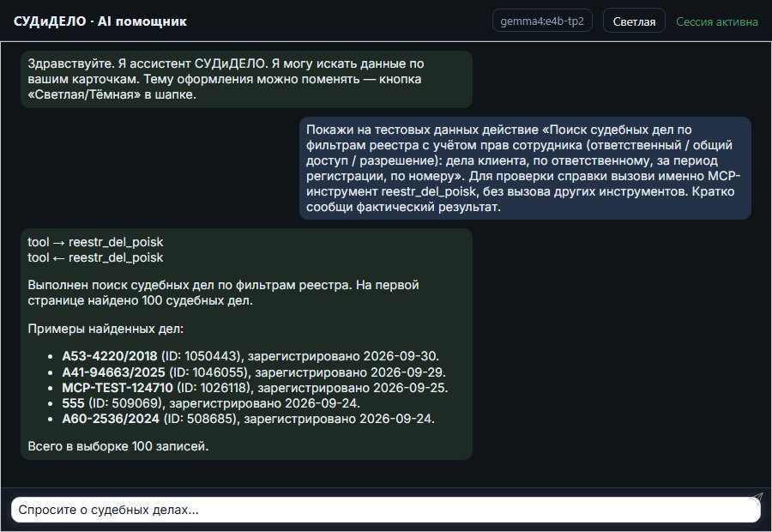The image size is (772, 532).
Task: Select case number A53-4220/2018
Action: click(x=109, y=355)
